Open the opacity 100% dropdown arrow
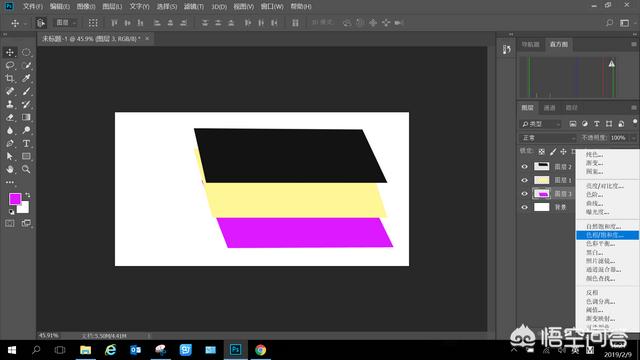Screen dimensions: 640x360 pyautogui.click(x=633, y=138)
